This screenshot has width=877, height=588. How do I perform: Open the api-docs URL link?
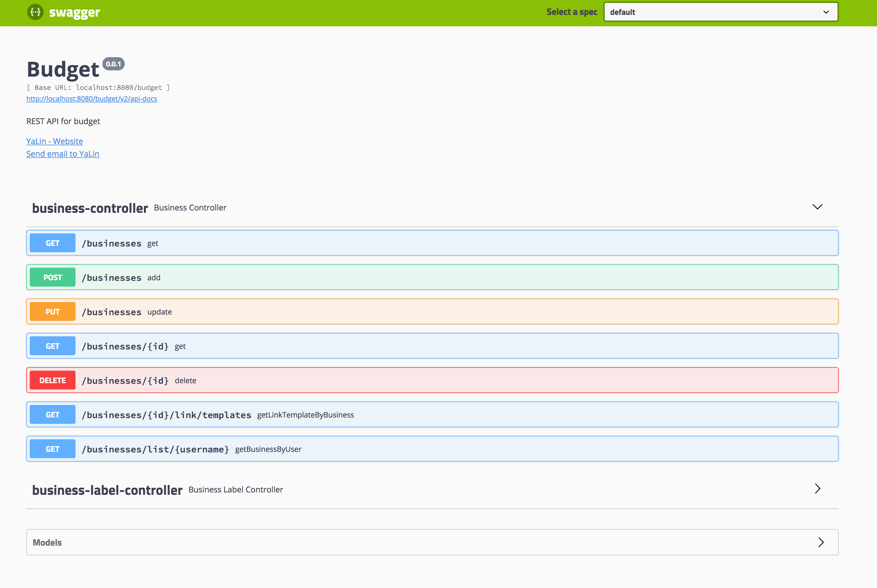tap(92, 99)
